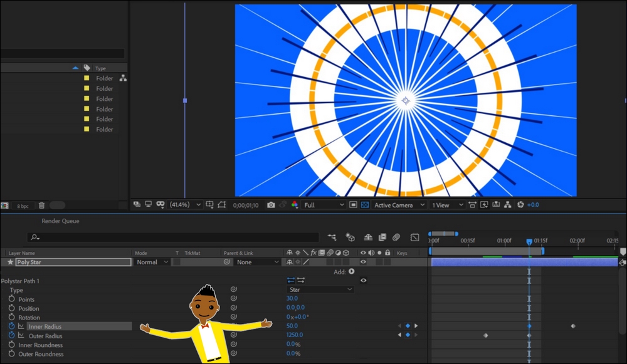Image resolution: width=627 pixels, height=364 pixels.
Task: Select the Poly Star layer name
Action: coord(73,262)
